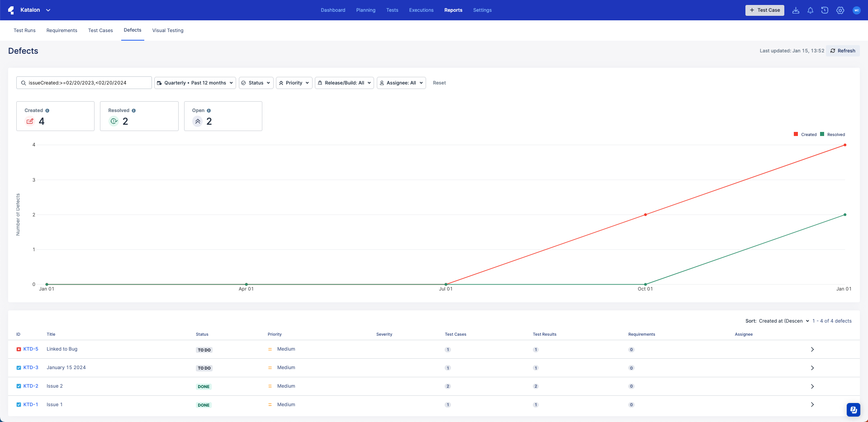Click the task checkbox icon beside KTD-1
The height and width of the screenshot is (422, 868).
click(x=18, y=404)
